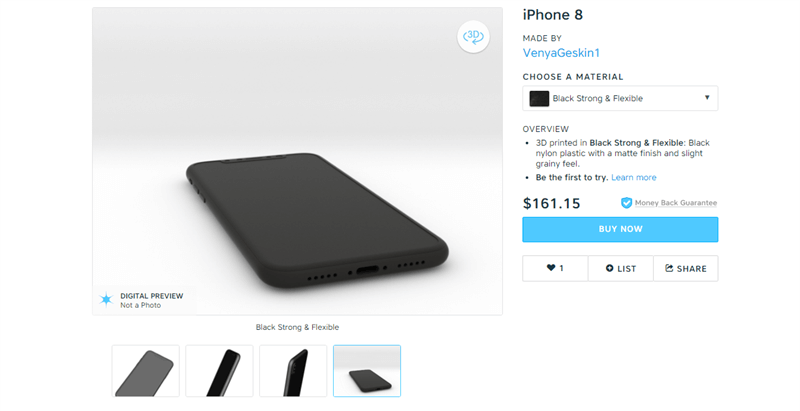
Task: Click the material dropdown arrow
Action: pyautogui.click(x=707, y=97)
